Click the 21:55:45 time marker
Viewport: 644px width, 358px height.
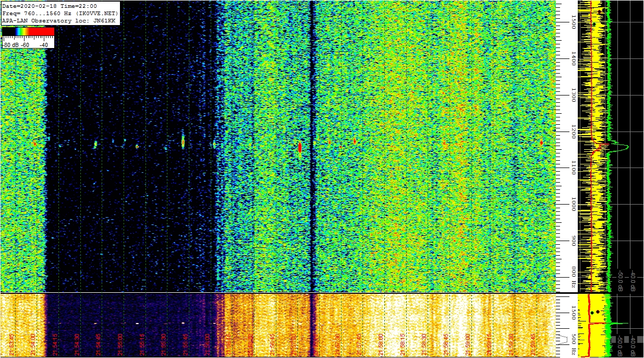pos(186,344)
